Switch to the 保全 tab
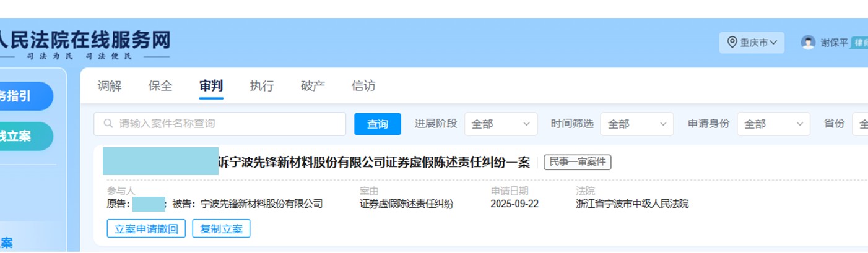The height and width of the screenshot is (253, 868). point(160,86)
